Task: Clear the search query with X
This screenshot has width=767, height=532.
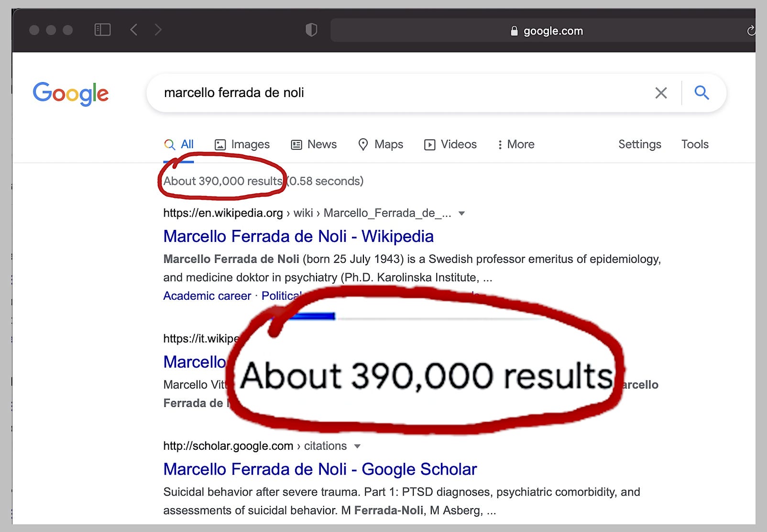Action: click(x=661, y=93)
